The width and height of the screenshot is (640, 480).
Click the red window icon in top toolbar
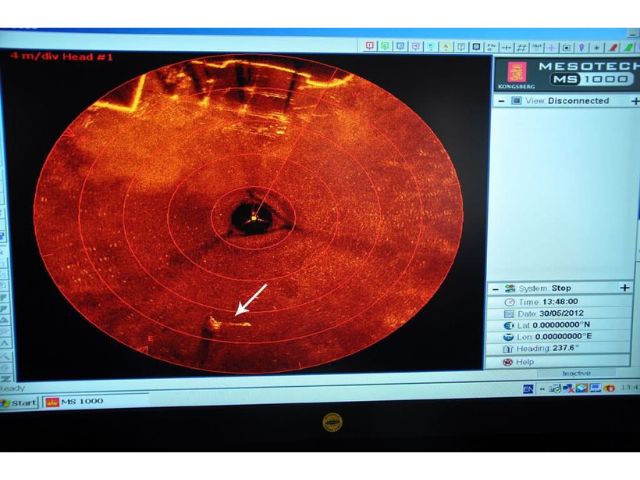[370, 46]
